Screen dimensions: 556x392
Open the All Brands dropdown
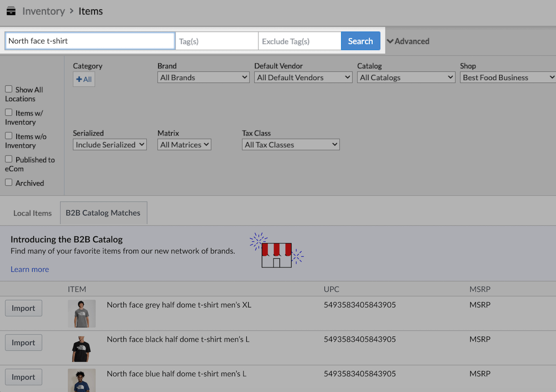coord(203,77)
